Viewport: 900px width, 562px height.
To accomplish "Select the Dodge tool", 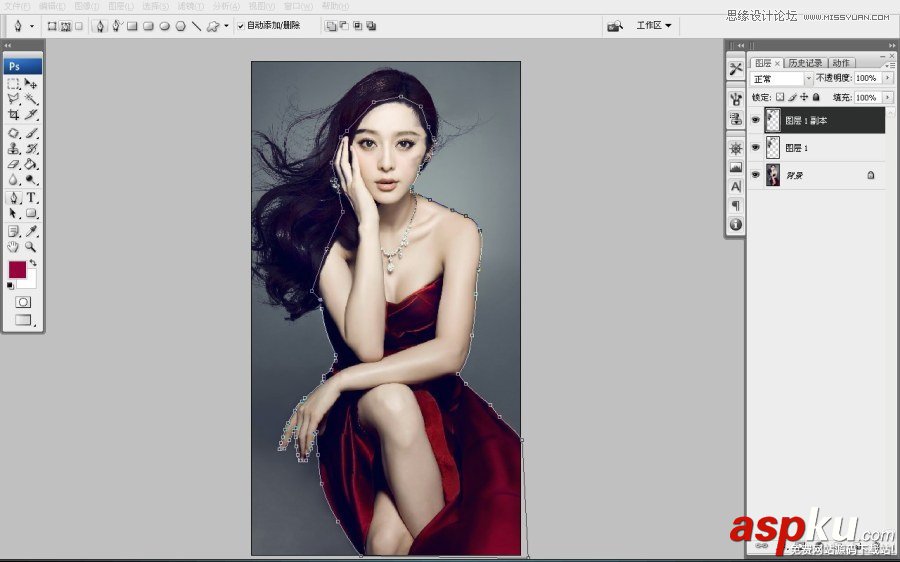I will coord(31,180).
